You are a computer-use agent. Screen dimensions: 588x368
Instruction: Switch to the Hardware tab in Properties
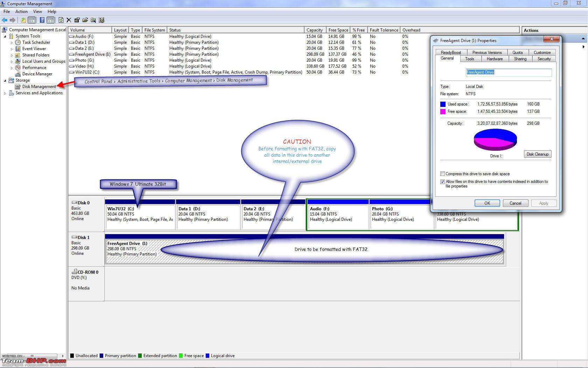(x=495, y=59)
